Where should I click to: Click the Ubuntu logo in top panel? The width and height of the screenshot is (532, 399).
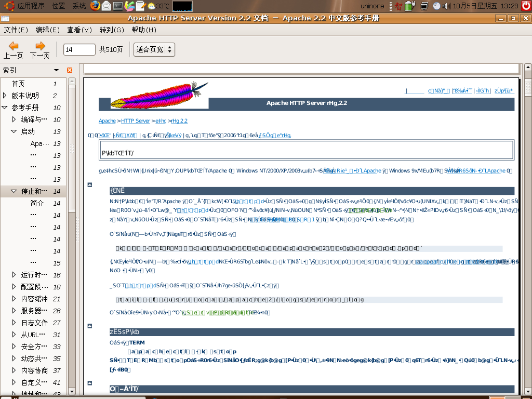[9, 6]
